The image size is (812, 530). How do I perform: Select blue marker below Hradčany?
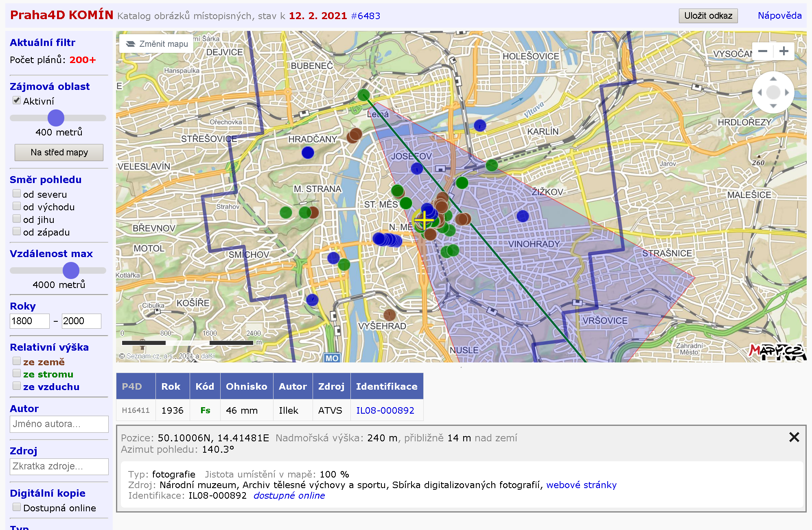coord(308,153)
